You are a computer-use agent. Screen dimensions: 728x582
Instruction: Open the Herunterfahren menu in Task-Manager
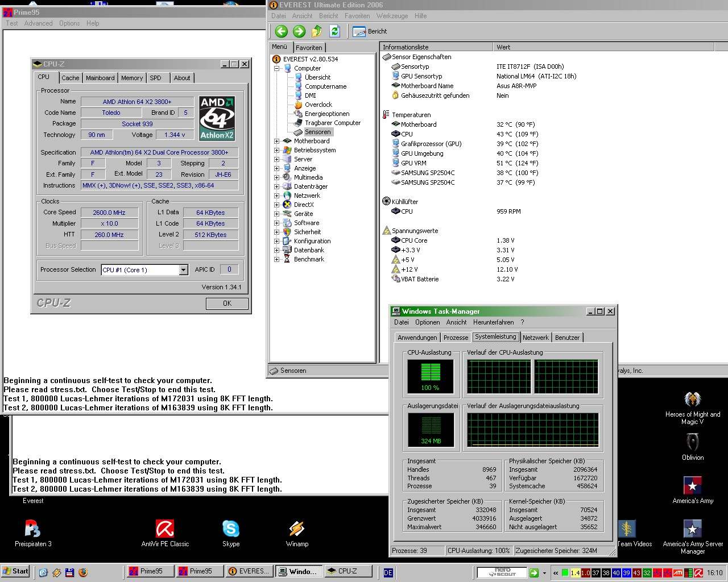(x=493, y=322)
